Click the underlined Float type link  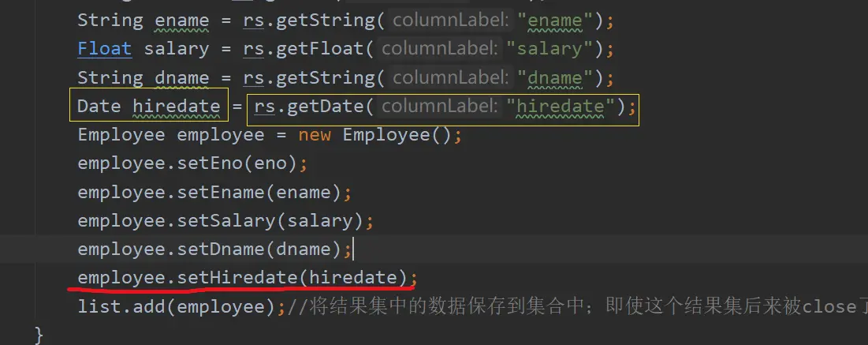[x=105, y=49]
